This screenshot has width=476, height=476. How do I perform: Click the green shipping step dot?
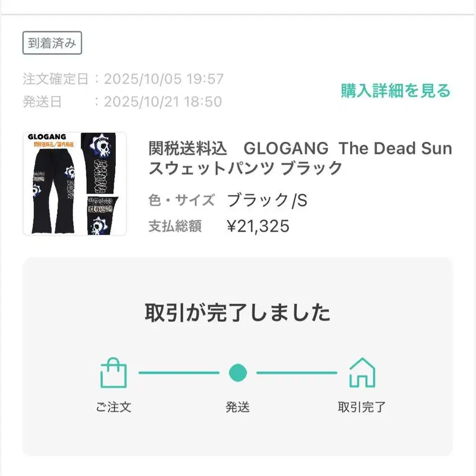(238, 372)
